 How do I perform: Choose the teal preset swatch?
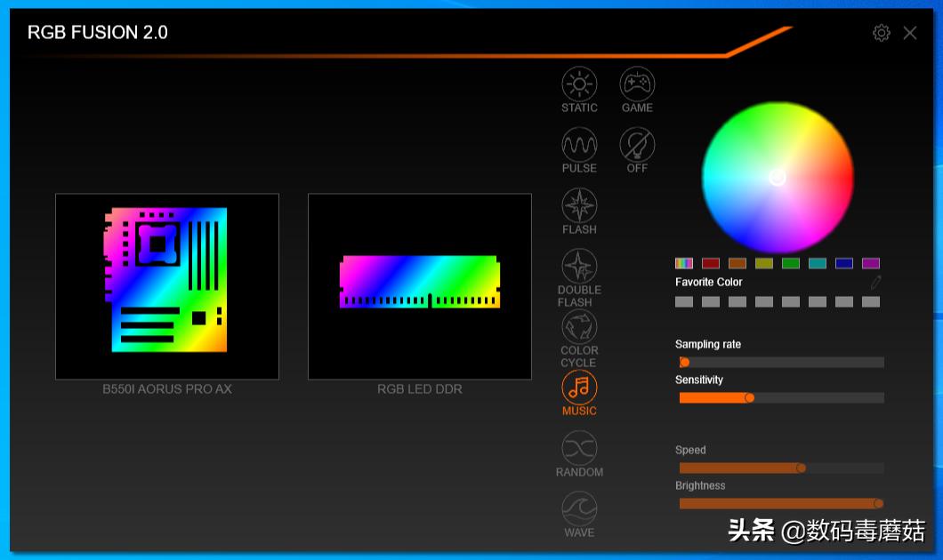tap(818, 263)
